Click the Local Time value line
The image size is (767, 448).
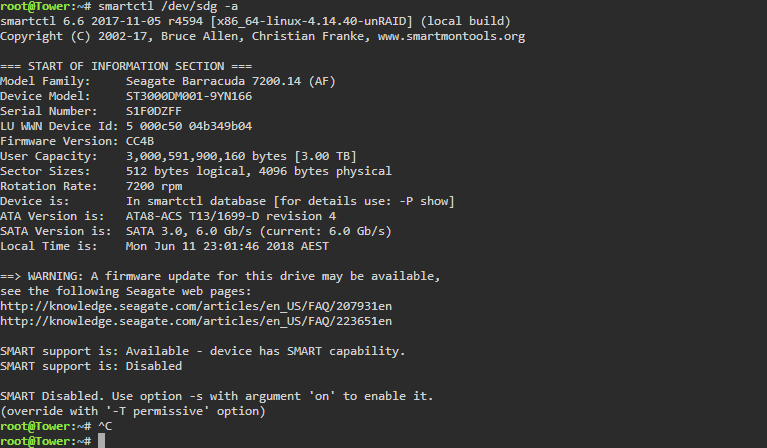pos(227,246)
